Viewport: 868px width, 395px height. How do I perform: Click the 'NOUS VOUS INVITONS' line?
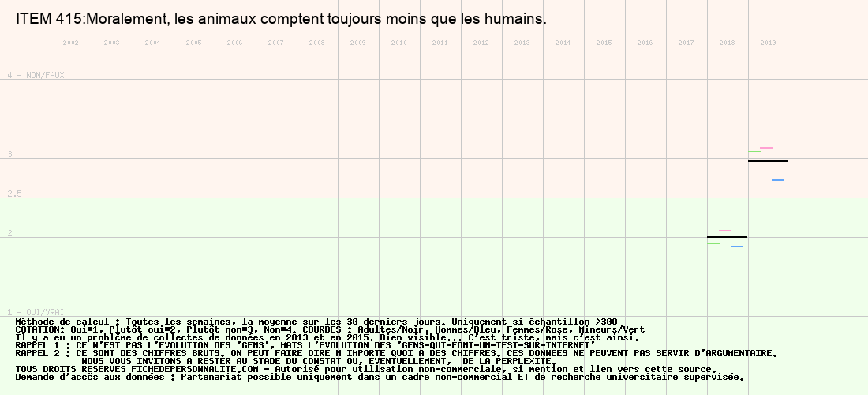319,361
